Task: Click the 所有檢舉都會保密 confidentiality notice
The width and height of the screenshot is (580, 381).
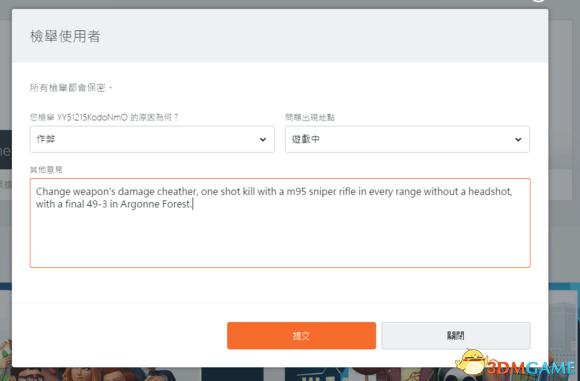Action: [71, 88]
